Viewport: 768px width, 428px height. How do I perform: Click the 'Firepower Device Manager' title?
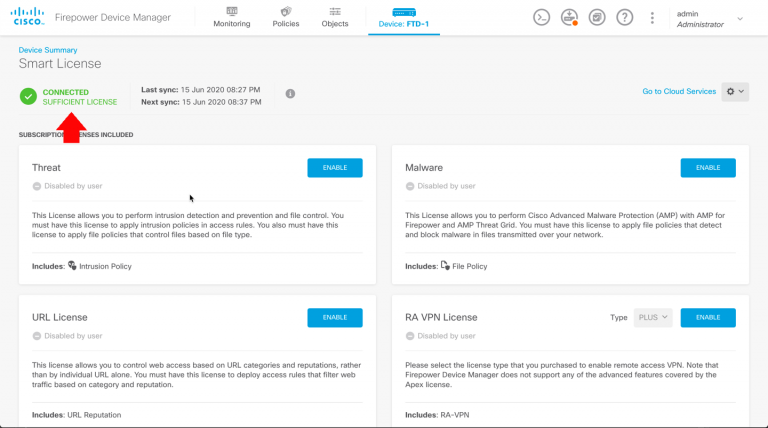(x=113, y=18)
